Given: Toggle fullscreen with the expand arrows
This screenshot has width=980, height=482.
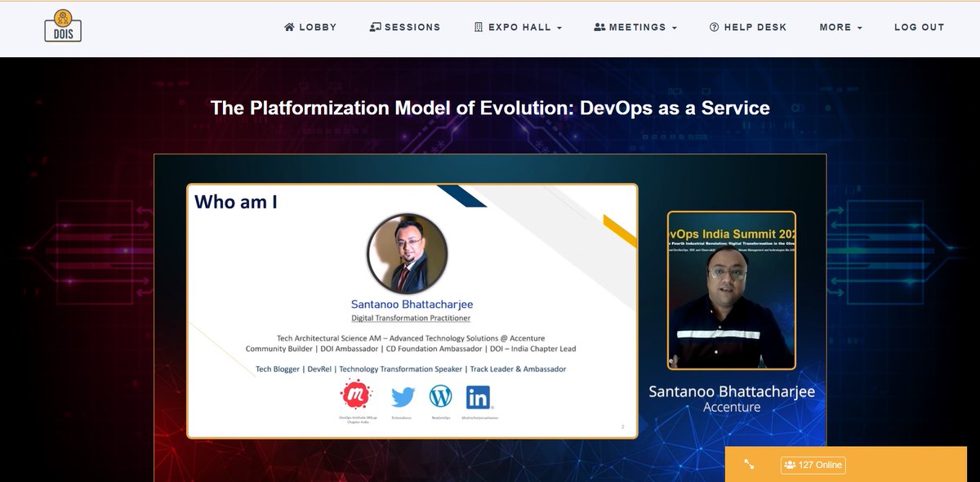Looking at the screenshot, I should [750, 463].
